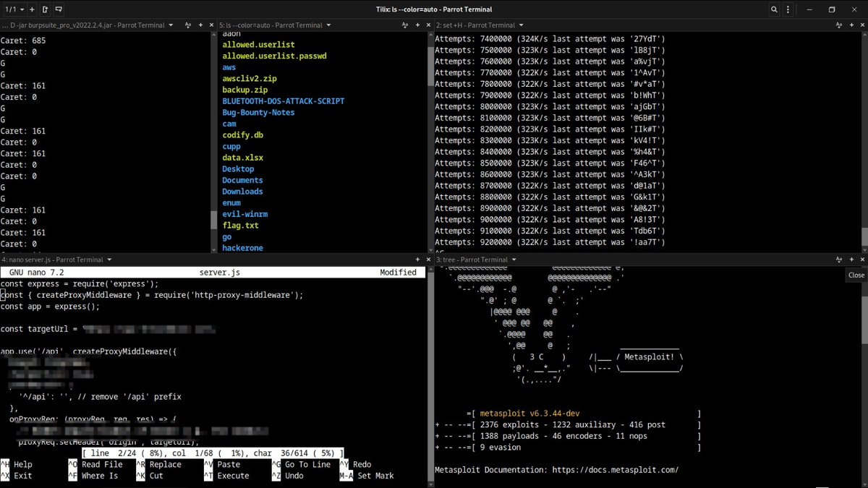
Task: Click the '^G Help' nano shortcut
Action: pos(16,465)
